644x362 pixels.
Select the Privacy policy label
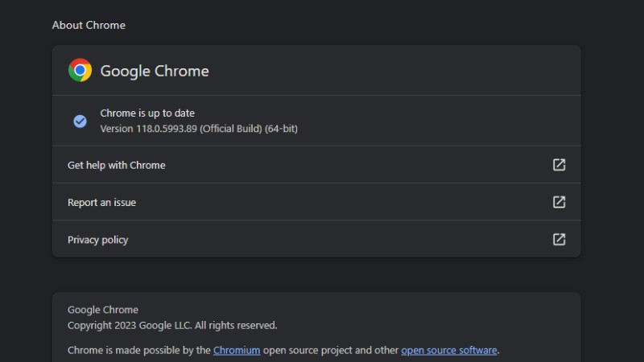pos(97,240)
